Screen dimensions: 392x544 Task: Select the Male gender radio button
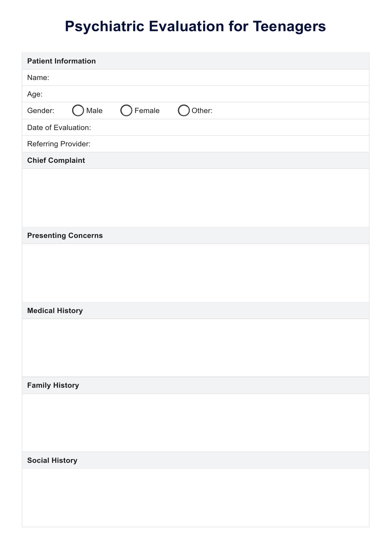[78, 110]
